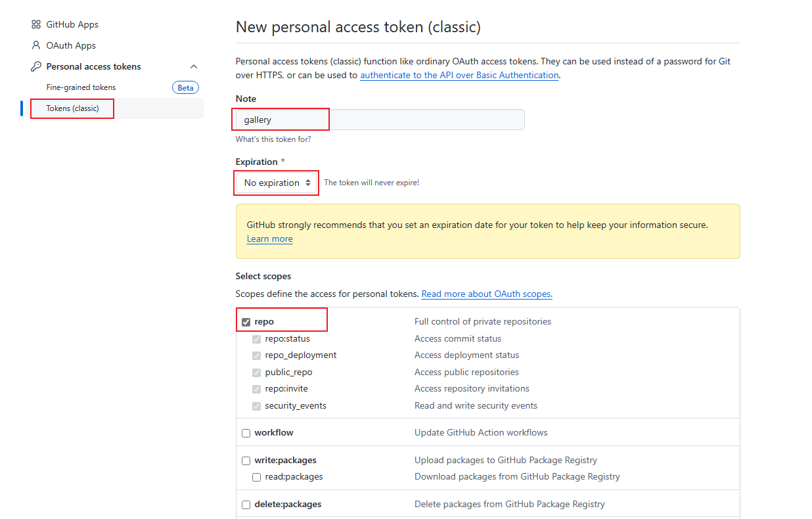Tick the read:packages checkbox
Image resolution: width=812 pixels, height=519 pixels.
point(257,477)
